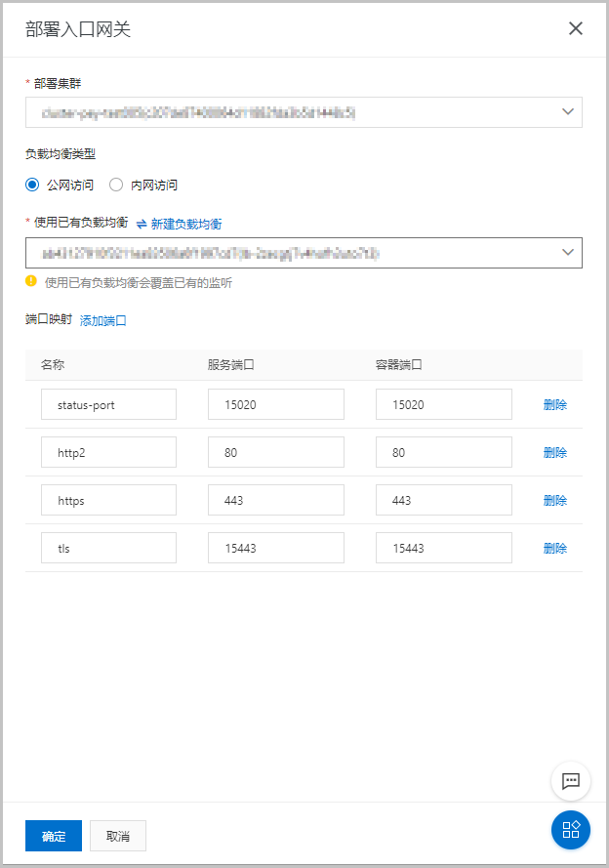Image resolution: width=609 pixels, height=868 pixels.
Task: Close the 部署入口网关 dialog
Action: pos(575,28)
